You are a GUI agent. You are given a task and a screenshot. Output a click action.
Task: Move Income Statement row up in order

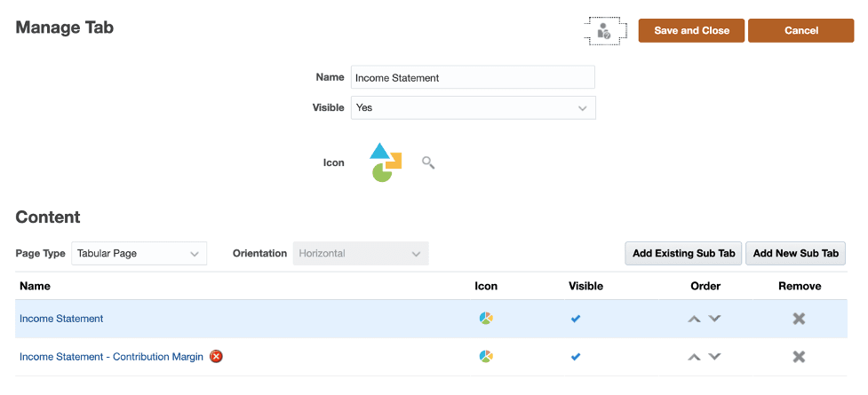(x=695, y=319)
